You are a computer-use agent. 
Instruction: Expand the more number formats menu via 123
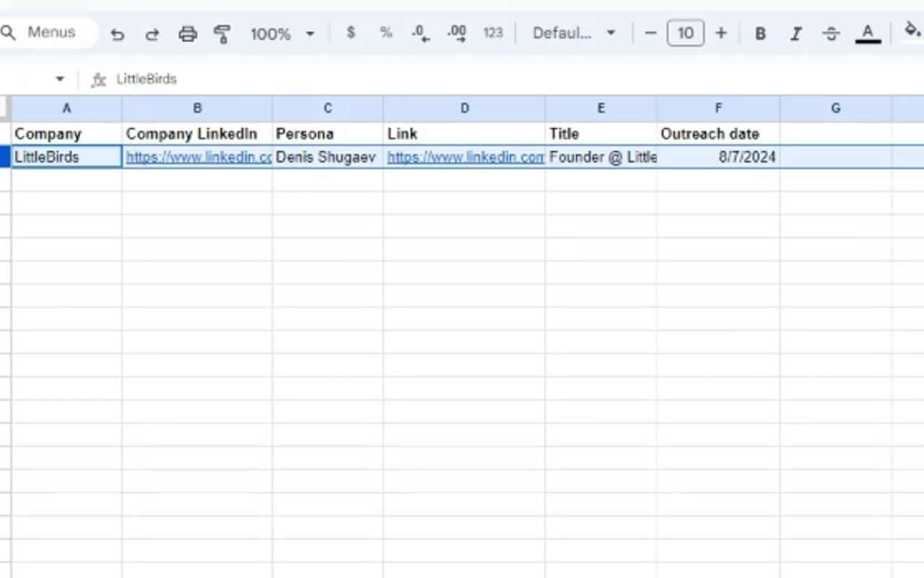(x=493, y=33)
